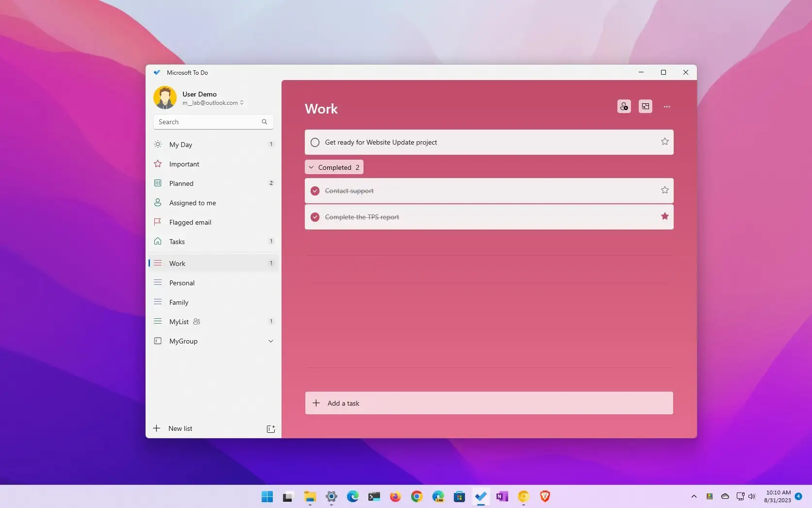Viewport: 812px width, 508px height.
Task: Create a New list
Action: coord(180,428)
